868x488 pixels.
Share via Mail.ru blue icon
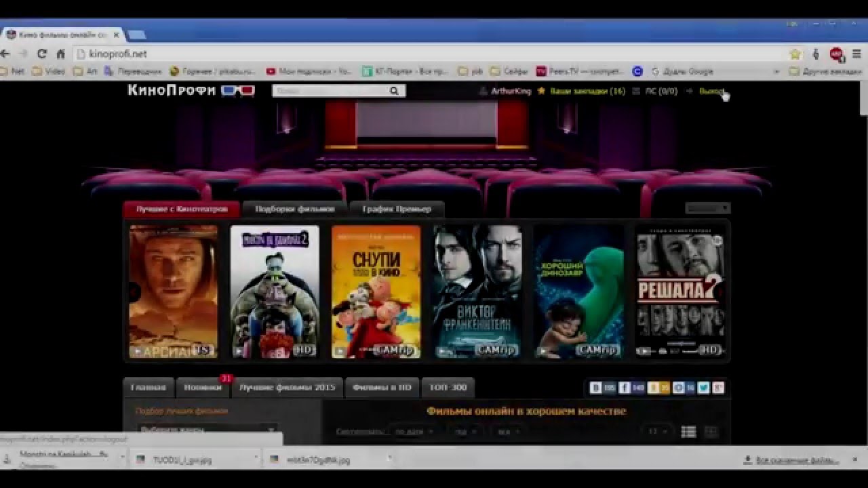pyautogui.click(x=679, y=388)
